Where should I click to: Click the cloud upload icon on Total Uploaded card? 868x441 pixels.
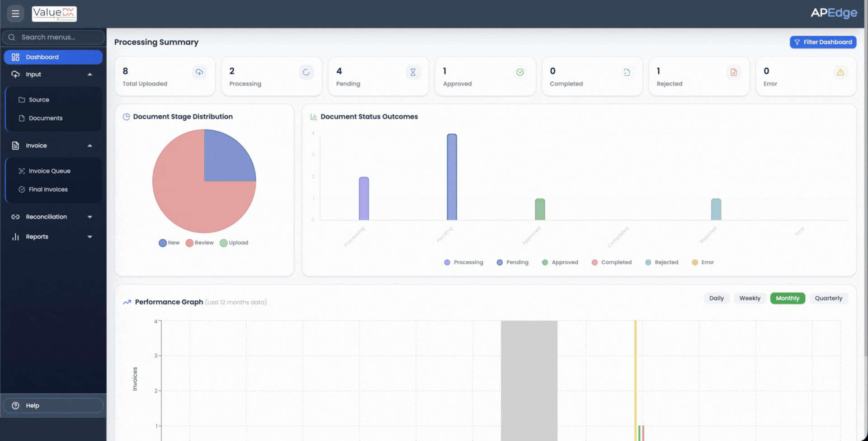click(199, 72)
